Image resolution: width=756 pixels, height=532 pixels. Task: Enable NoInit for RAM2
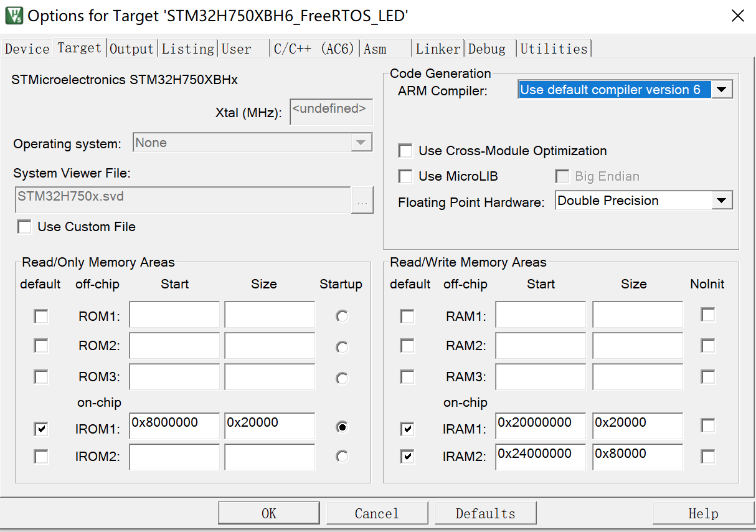pyautogui.click(x=707, y=345)
